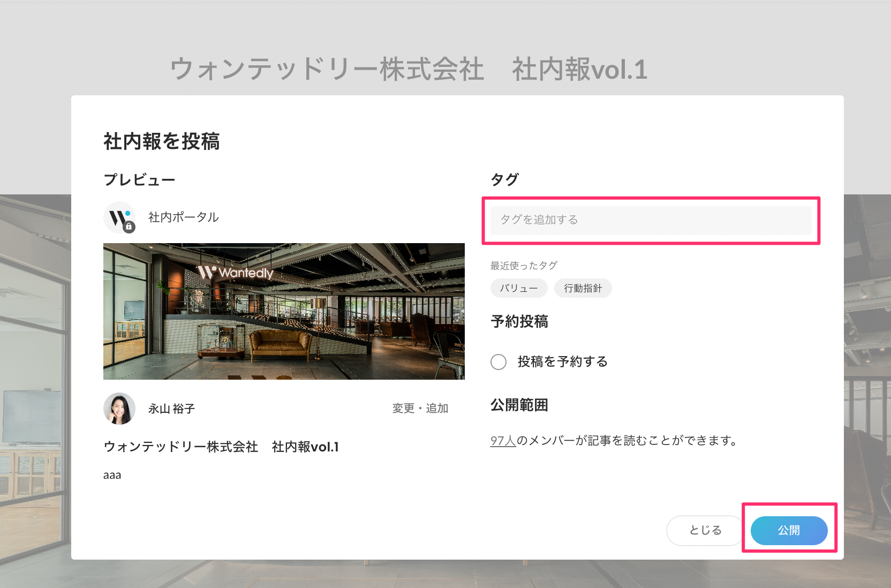
Task: Click the プレビュー section heading
Action: pyautogui.click(x=139, y=179)
